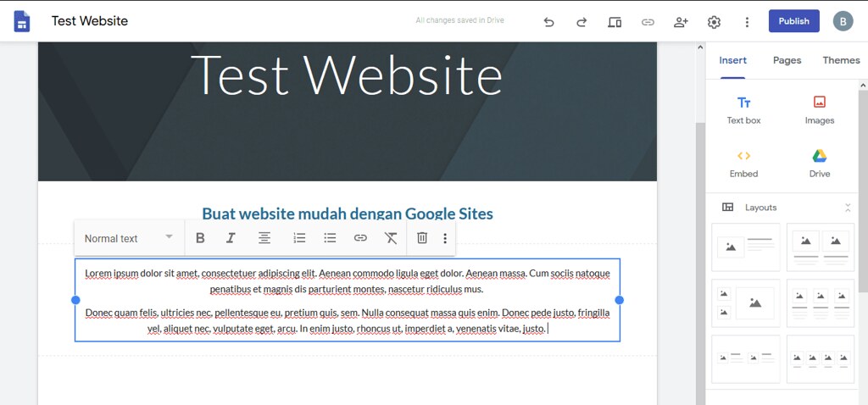
Task: Redo the last action
Action: [581, 22]
